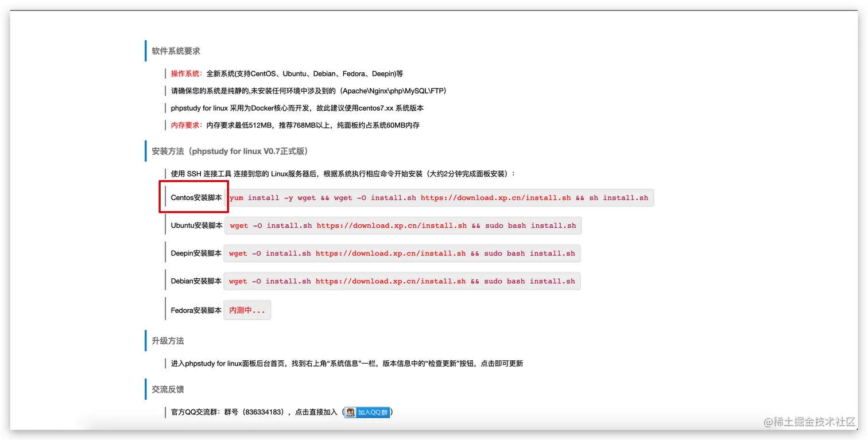868x440 pixels.
Task: Click the 检查更新 upgrade instruction line
Action: point(347,363)
